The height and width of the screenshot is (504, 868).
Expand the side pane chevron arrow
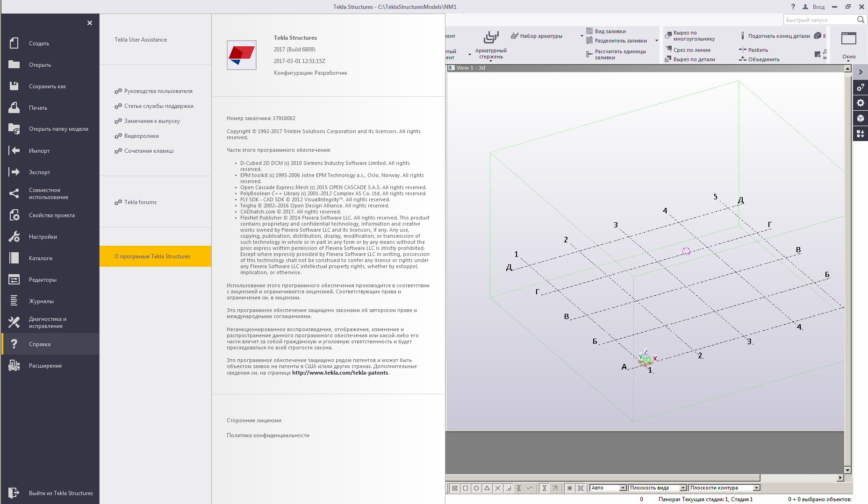click(861, 72)
